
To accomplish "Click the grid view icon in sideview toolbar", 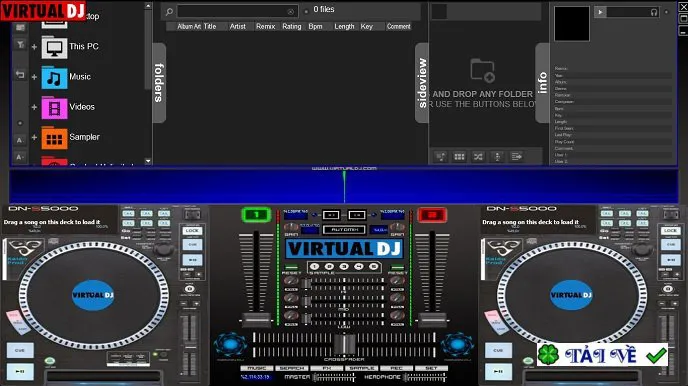I will click(x=459, y=157).
